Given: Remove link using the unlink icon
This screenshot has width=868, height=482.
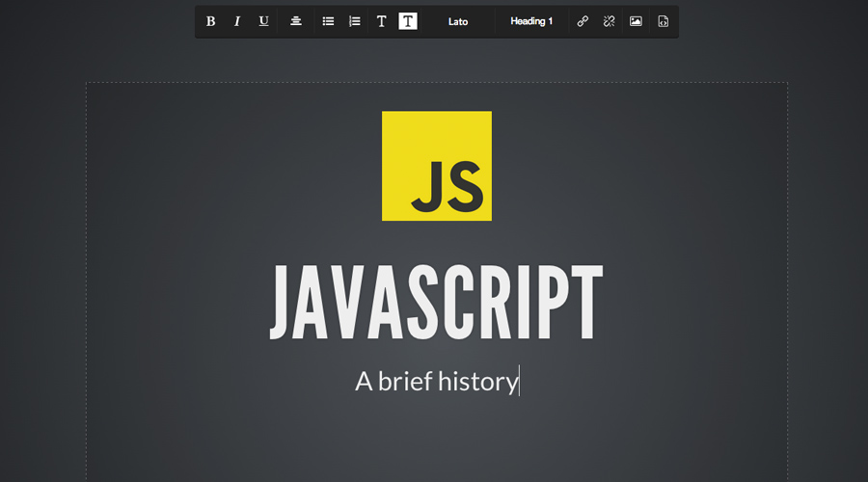Looking at the screenshot, I should [609, 21].
